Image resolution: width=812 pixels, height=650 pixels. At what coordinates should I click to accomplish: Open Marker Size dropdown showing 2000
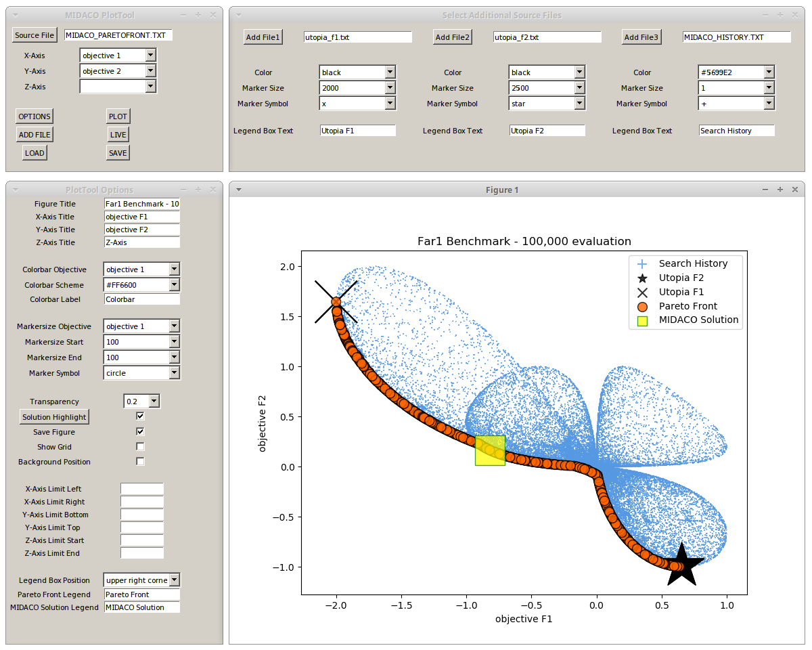tap(390, 87)
